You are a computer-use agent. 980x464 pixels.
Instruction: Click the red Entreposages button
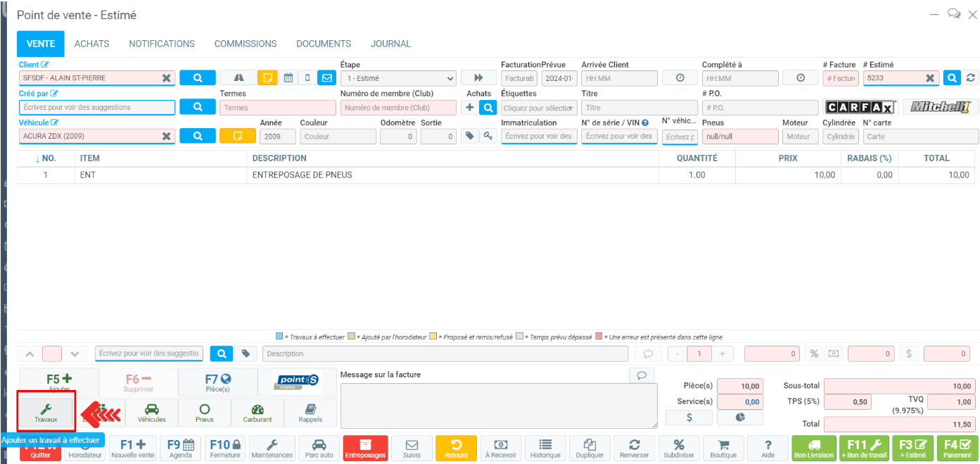(x=365, y=448)
